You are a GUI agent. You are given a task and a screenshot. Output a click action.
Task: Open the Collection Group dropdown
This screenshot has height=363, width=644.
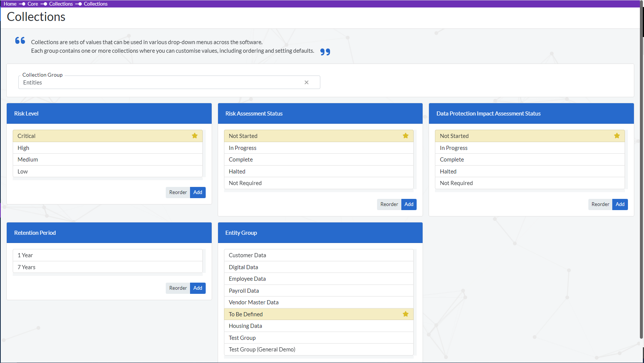coord(161,83)
